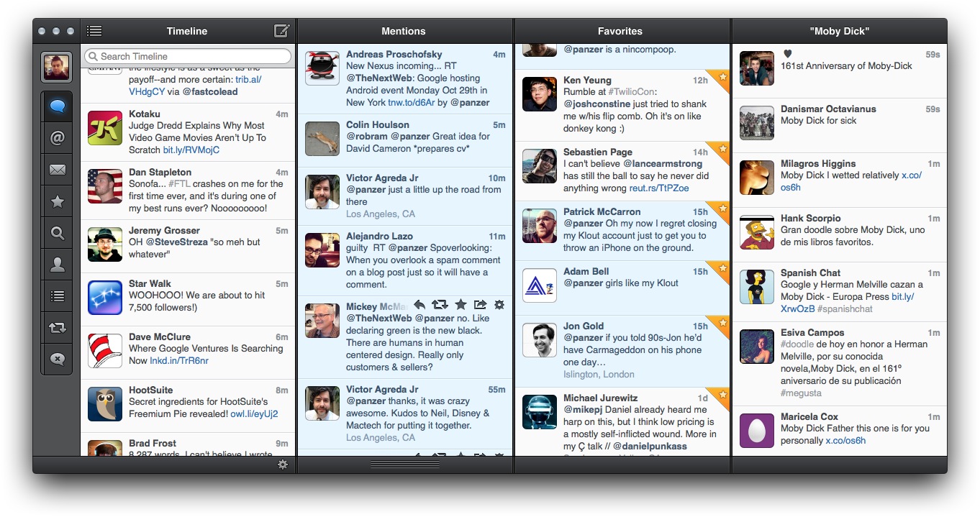Open the x.co/os6h link in Maricela Cox's tweet

(845, 441)
